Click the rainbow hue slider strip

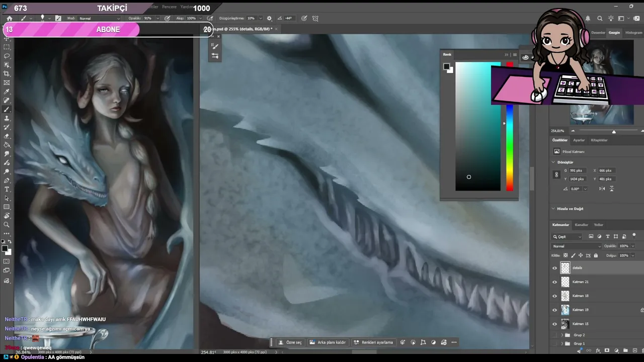(510, 126)
